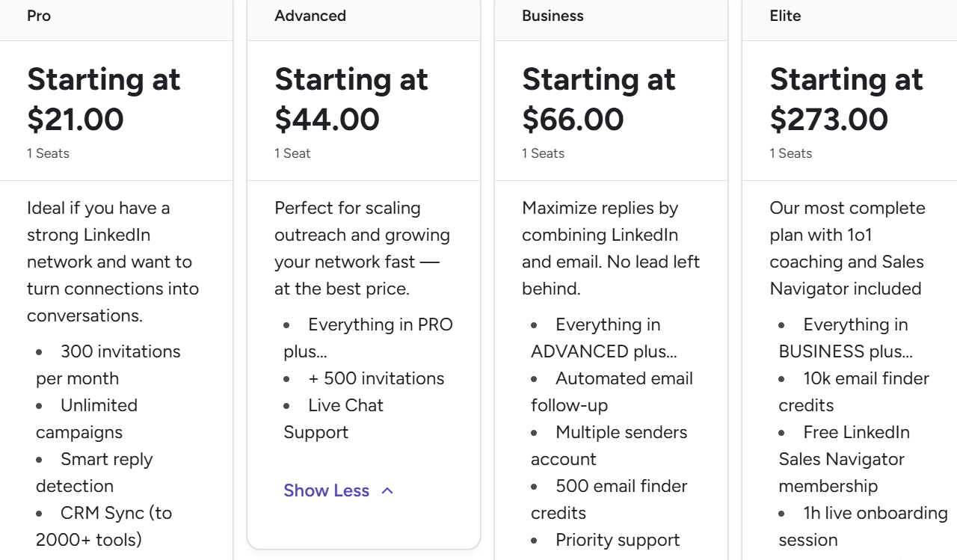Collapse Advanced features via Show Less
The width and height of the screenshot is (957, 560).
click(327, 490)
